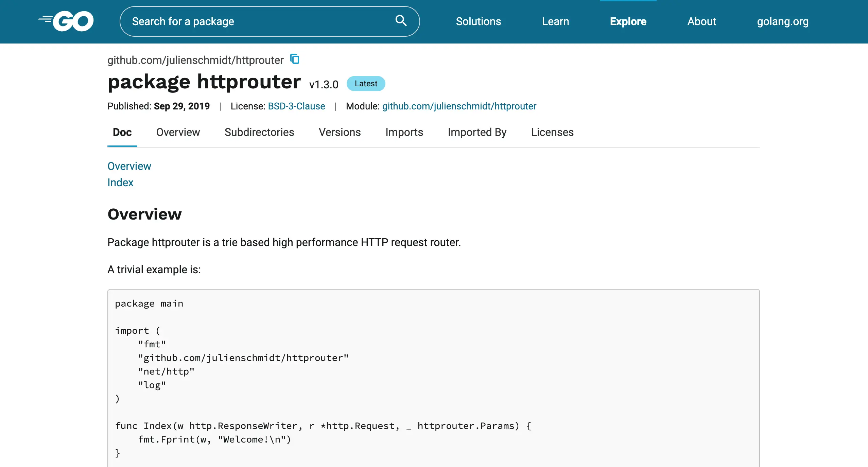Open the BSD-3-Clause license link

point(296,106)
